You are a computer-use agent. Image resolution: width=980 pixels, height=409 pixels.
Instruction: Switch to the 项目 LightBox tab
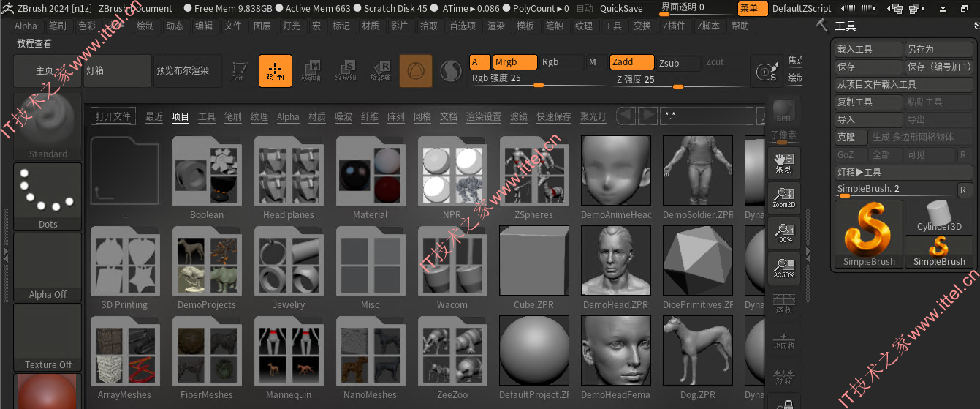pos(181,116)
